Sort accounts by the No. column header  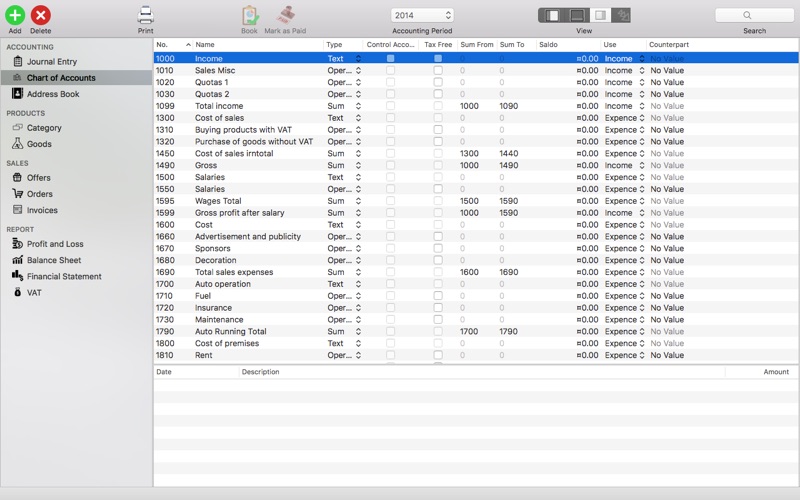(x=173, y=45)
